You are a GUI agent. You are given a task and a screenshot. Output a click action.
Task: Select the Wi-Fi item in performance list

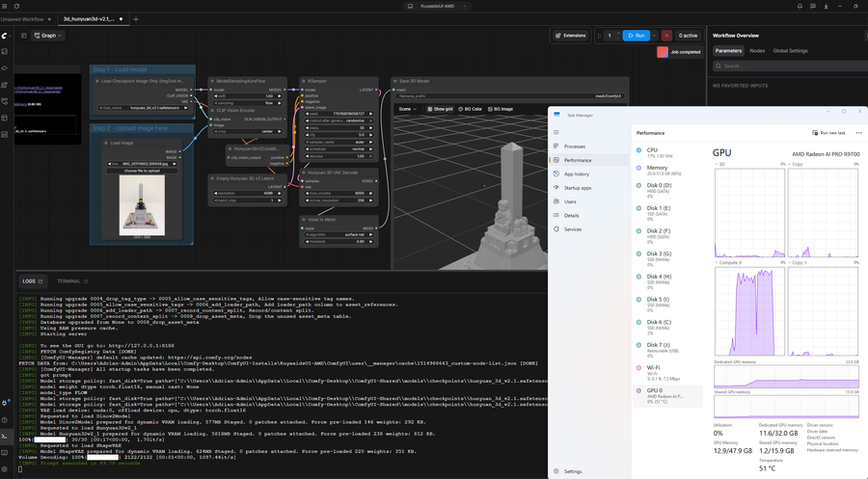668,371
